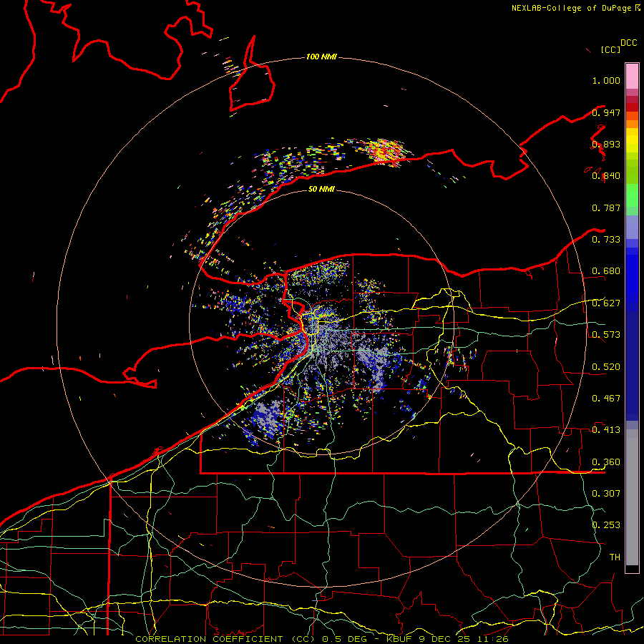Image resolution: width=644 pixels, height=644 pixels.
Task: Click the 100 NMI range ring label
Action: (321, 57)
